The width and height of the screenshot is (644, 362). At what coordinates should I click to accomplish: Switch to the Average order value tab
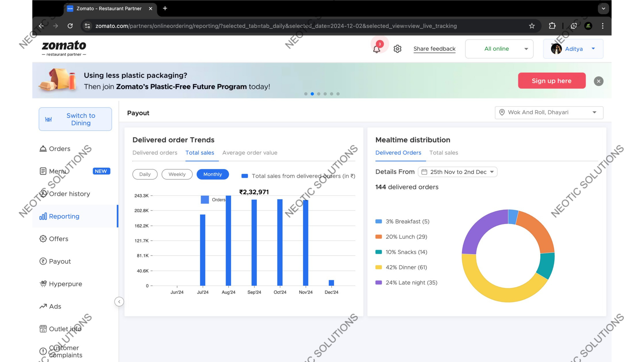tap(250, 153)
